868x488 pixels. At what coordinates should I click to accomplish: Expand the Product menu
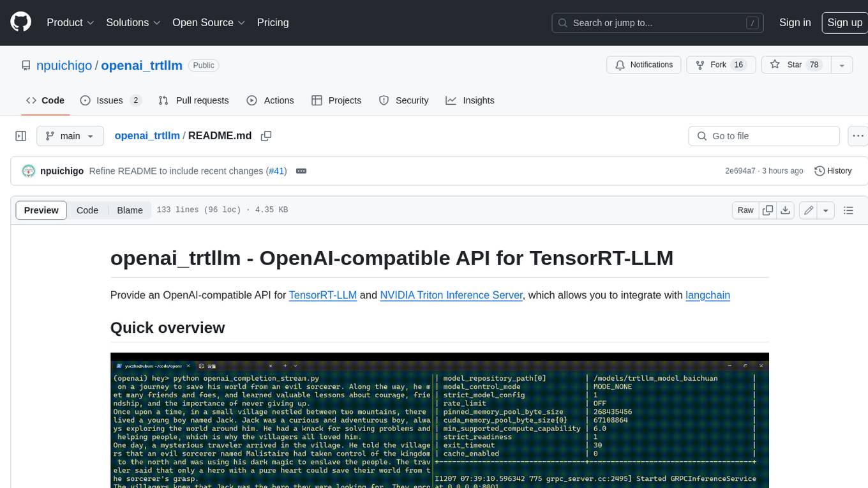70,22
